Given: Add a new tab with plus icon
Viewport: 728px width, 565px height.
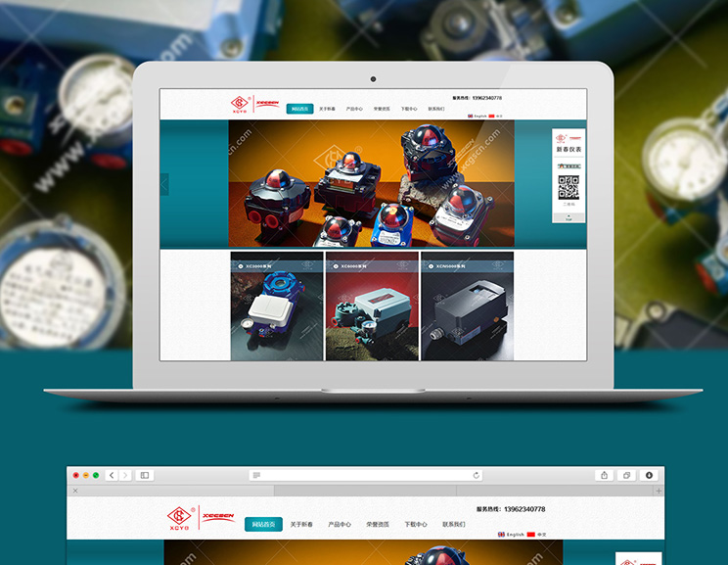Looking at the screenshot, I should (659, 491).
